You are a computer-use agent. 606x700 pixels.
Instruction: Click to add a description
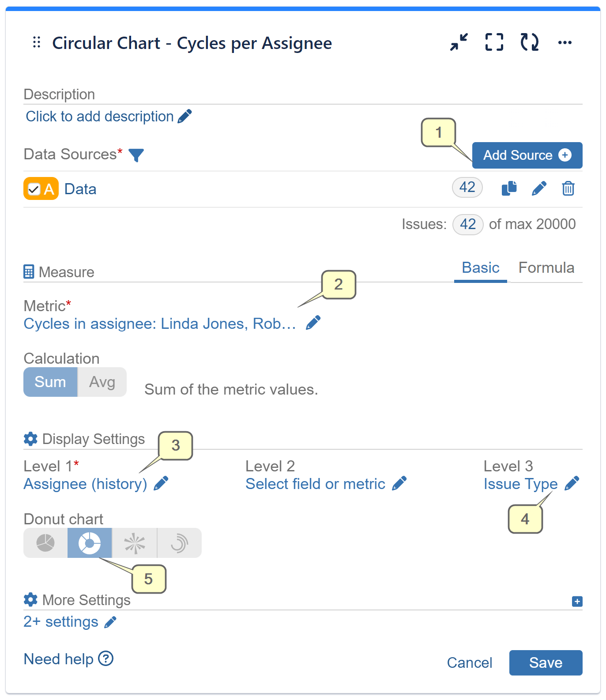tap(99, 116)
